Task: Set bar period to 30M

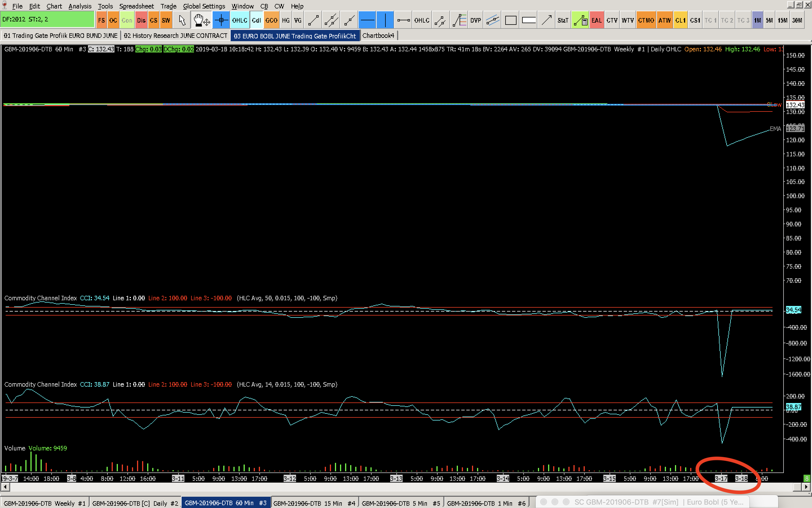Action: tap(797, 20)
